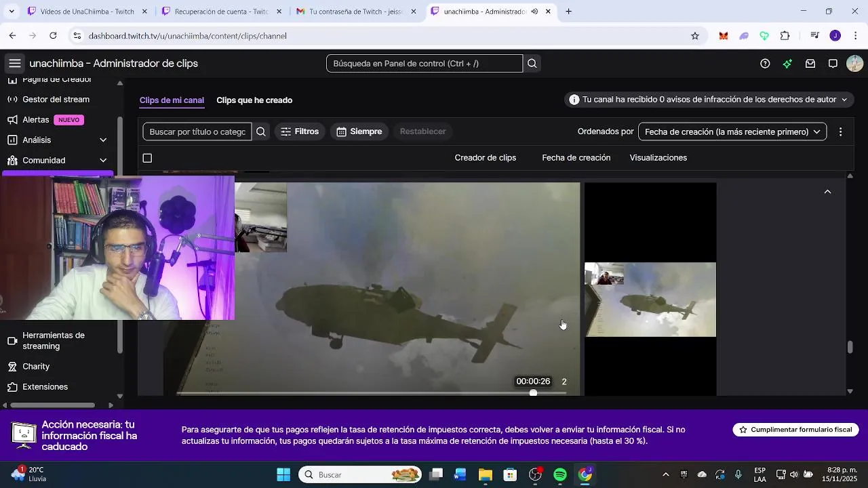Open the Windows Start menu
Screen dimensions: 868x488
[x=283, y=474]
